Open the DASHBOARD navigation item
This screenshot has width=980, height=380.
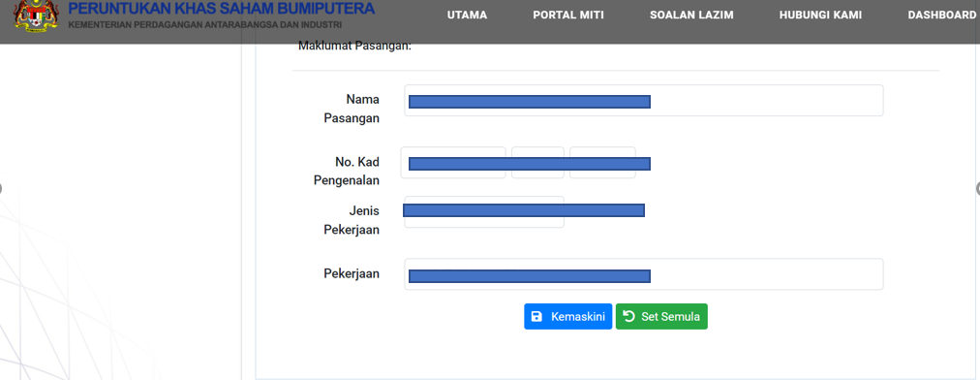(x=942, y=15)
